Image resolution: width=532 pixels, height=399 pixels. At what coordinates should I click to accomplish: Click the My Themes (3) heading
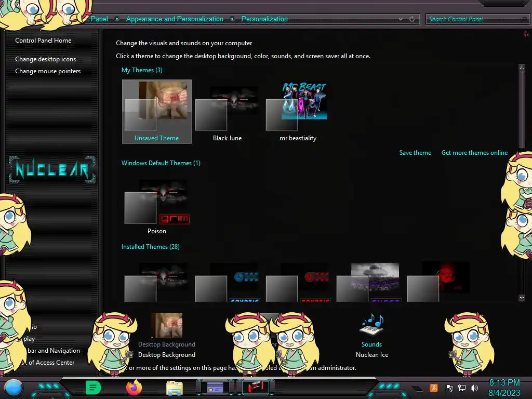pyautogui.click(x=142, y=70)
